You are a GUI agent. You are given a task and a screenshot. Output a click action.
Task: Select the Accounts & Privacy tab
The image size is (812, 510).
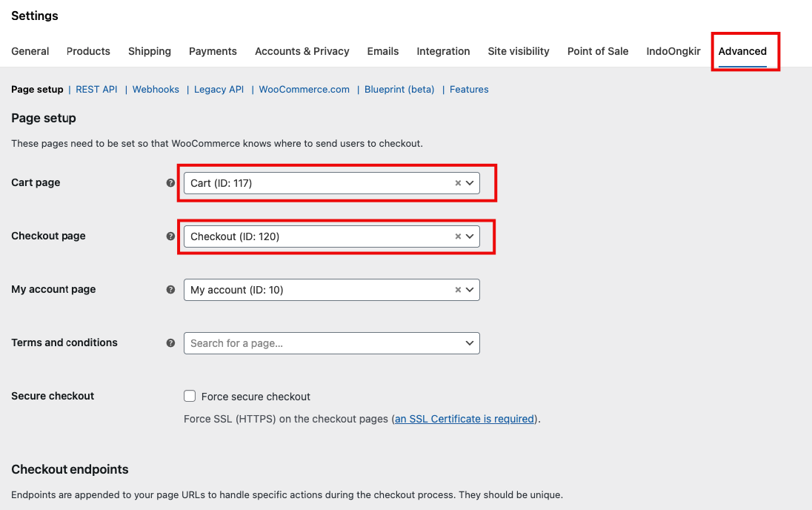click(x=302, y=51)
